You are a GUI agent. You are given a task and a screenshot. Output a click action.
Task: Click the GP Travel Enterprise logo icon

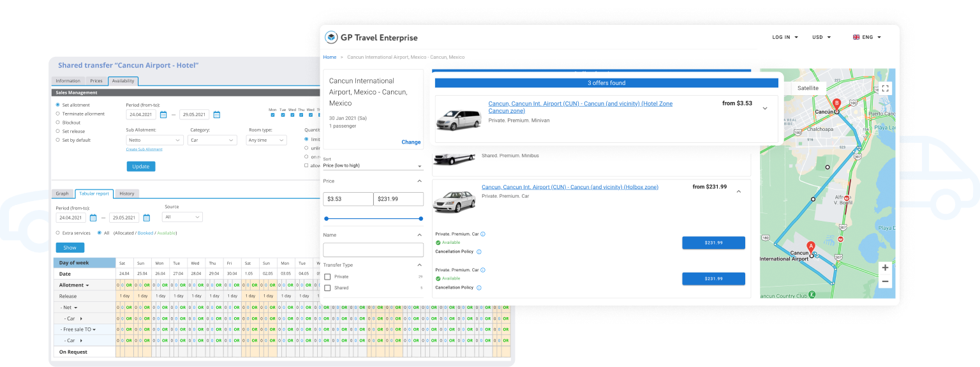click(331, 38)
